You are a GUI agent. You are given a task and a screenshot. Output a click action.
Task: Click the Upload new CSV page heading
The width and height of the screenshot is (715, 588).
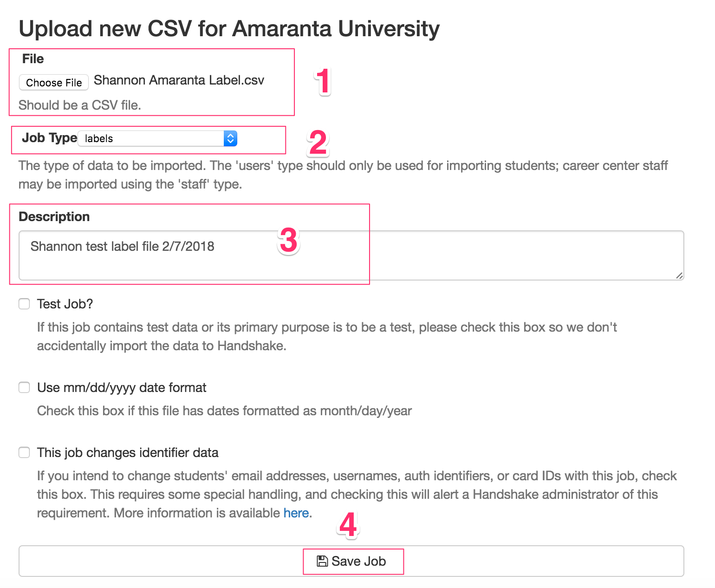coord(229,29)
